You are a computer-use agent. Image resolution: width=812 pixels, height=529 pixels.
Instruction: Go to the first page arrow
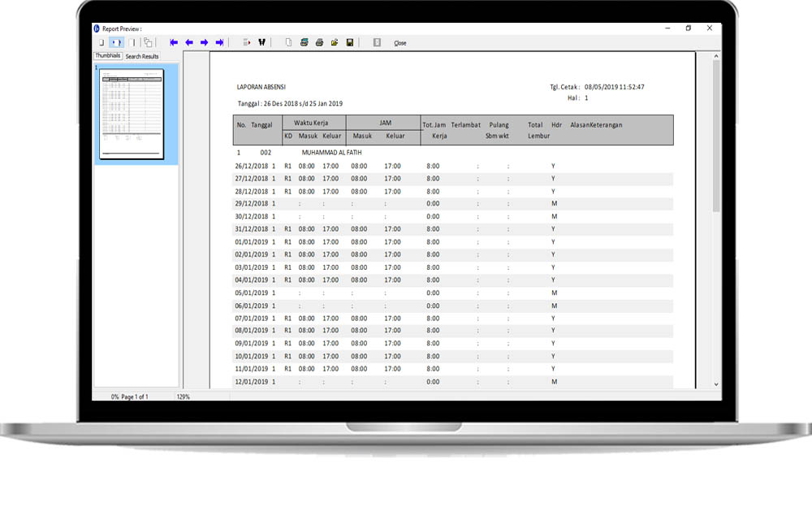pyautogui.click(x=174, y=42)
